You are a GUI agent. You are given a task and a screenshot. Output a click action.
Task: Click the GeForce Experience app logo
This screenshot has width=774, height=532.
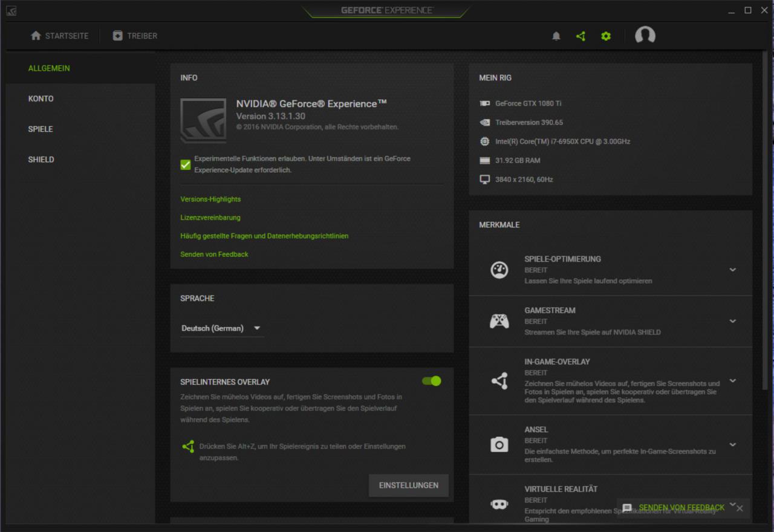203,121
